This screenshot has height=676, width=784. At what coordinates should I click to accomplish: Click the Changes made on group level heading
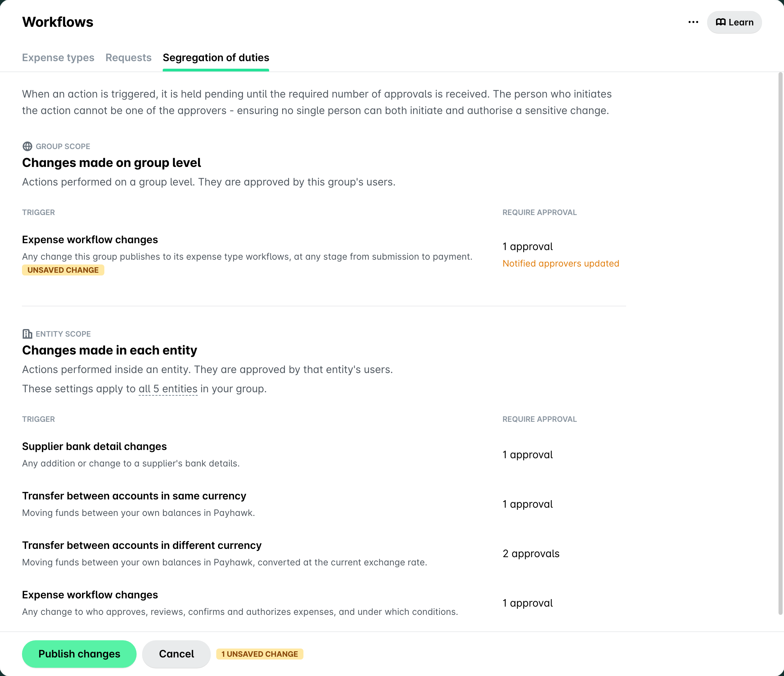111,163
